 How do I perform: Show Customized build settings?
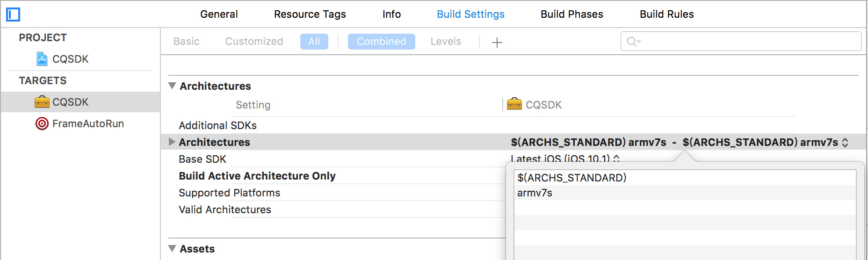254,42
